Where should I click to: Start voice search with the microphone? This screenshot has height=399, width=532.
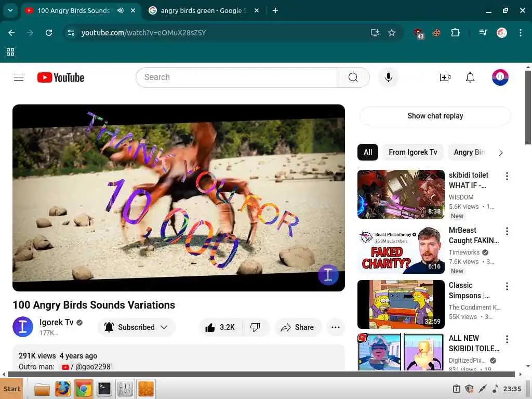coord(389,77)
